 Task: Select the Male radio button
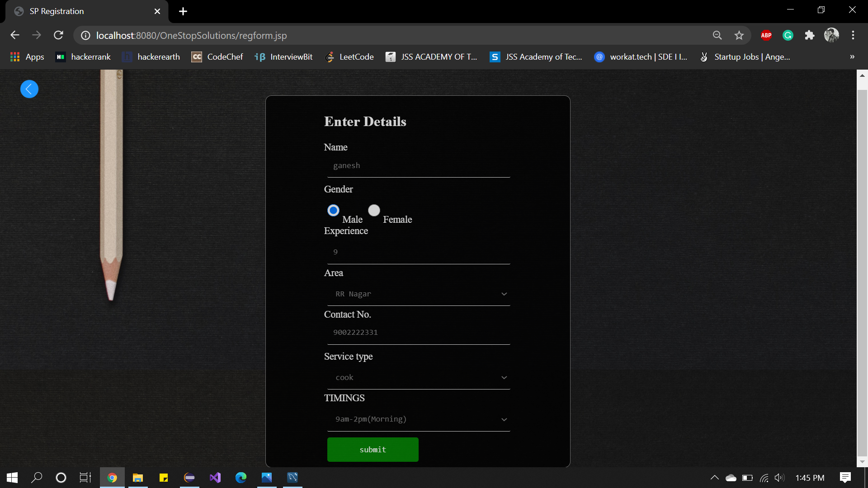tap(333, 211)
